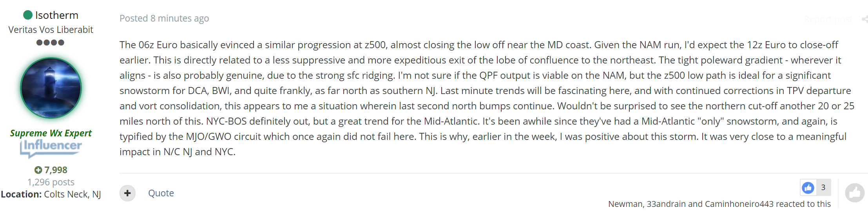The width and height of the screenshot is (868, 212).
Task: Click the blue Like reaction icon
Action: pyautogui.click(x=808, y=188)
